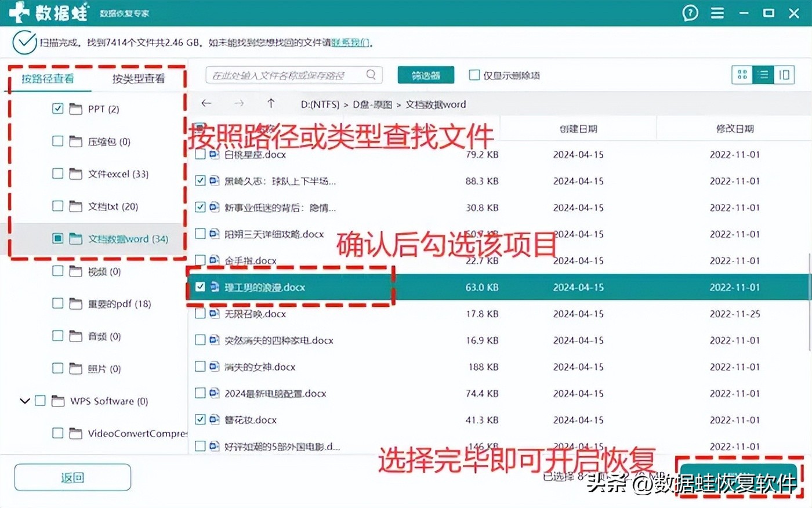
Task: Check the 白桃星座.docx file checkbox
Action: [200, 154]
